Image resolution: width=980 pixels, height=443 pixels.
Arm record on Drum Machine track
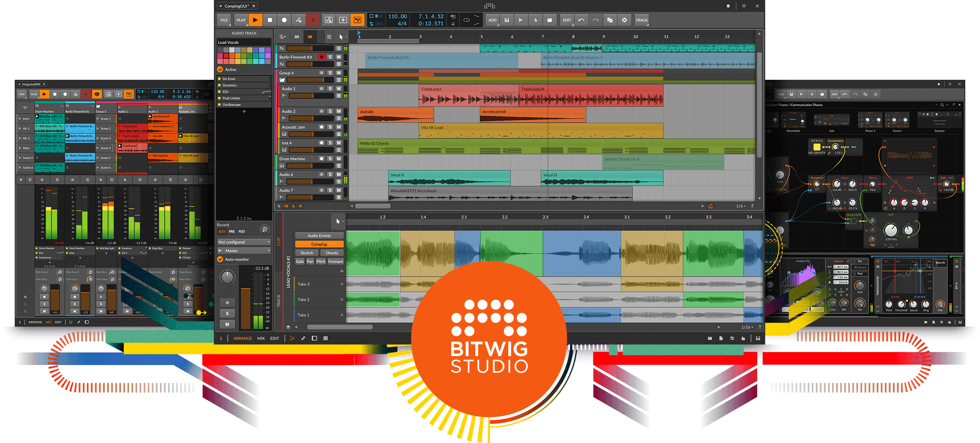click(x=322, y=159)
